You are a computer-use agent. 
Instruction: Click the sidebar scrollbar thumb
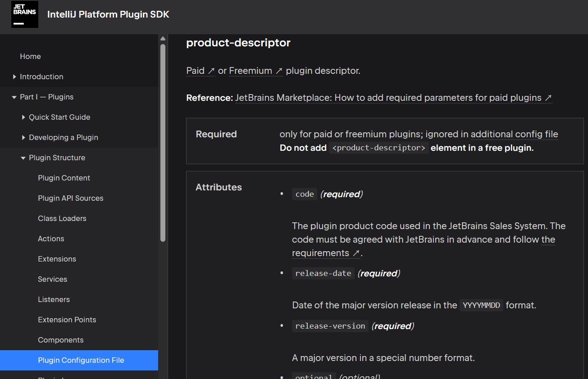pos(163,143)
